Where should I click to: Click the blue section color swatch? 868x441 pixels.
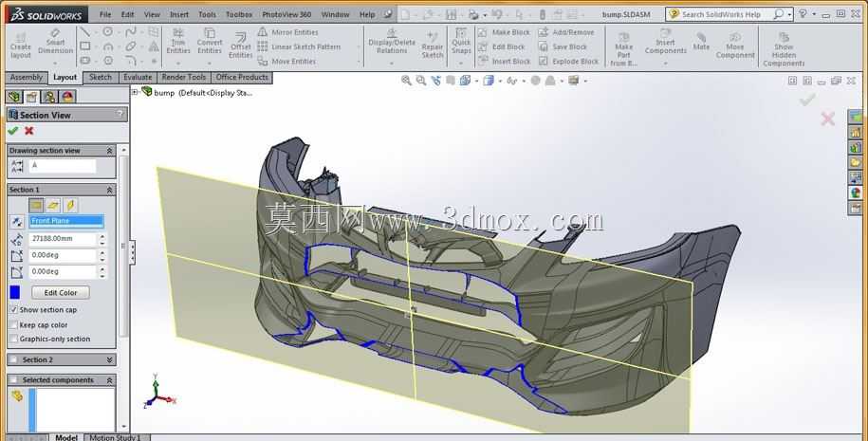pos(15,292)
